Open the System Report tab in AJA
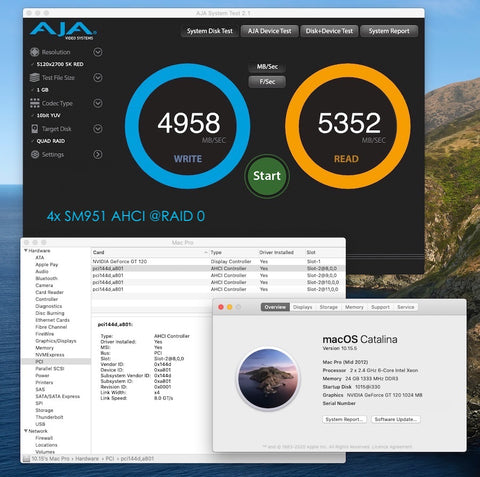The image size is (480, 477). pyautogui.click(x=389, y=31)
